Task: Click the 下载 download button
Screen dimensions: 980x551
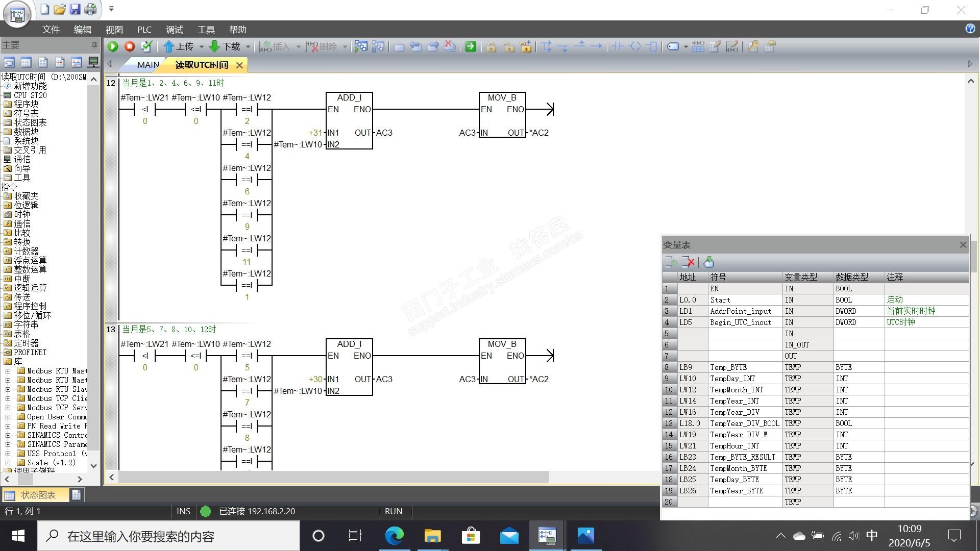Action: (225, 46)
